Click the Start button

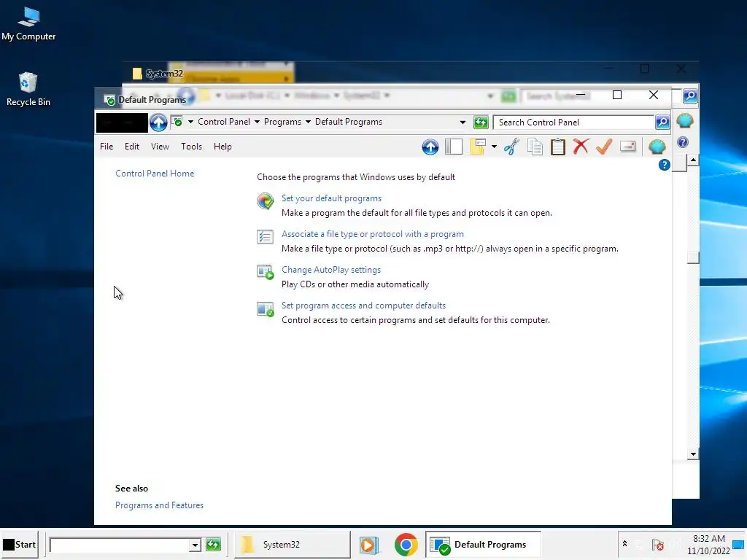tap(20, 544)
